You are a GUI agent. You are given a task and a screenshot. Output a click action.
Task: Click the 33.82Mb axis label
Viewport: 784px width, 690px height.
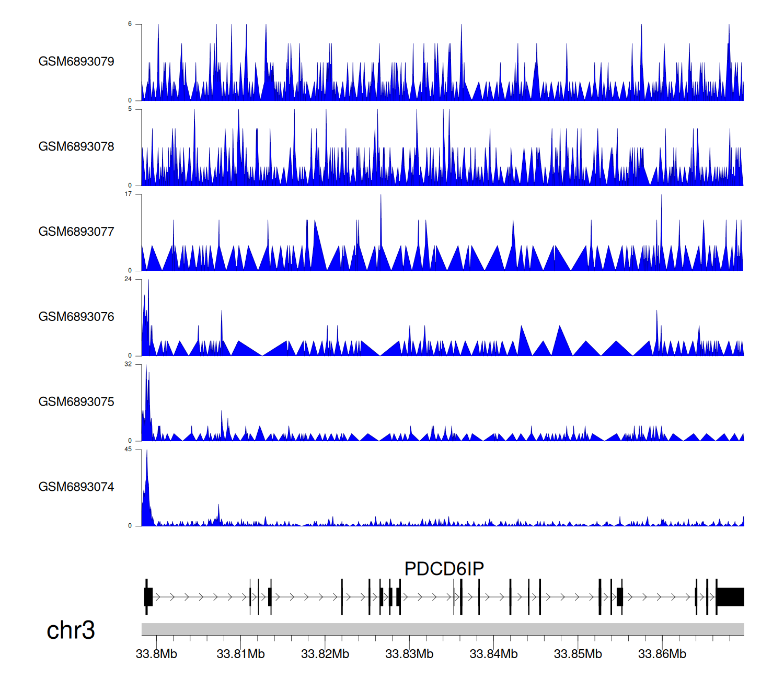325,654
